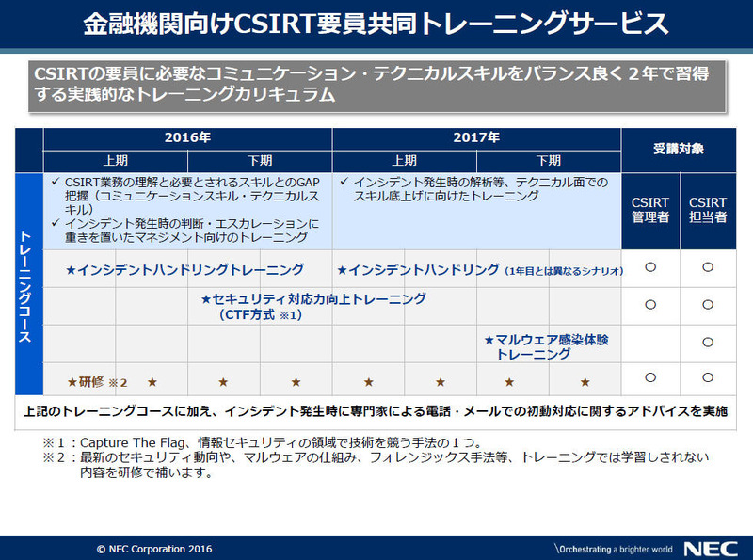Click the vertical トレーニングコース side label
This screenshot has width=753, height=560.
tap(28, 284)
